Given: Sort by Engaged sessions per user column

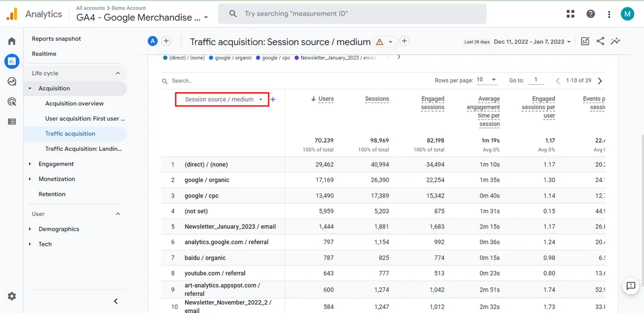Looking at the screenshot, I should point(538,107).
